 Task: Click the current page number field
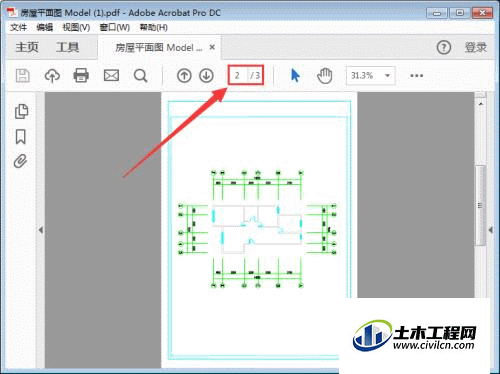click(x=237, y=75)
